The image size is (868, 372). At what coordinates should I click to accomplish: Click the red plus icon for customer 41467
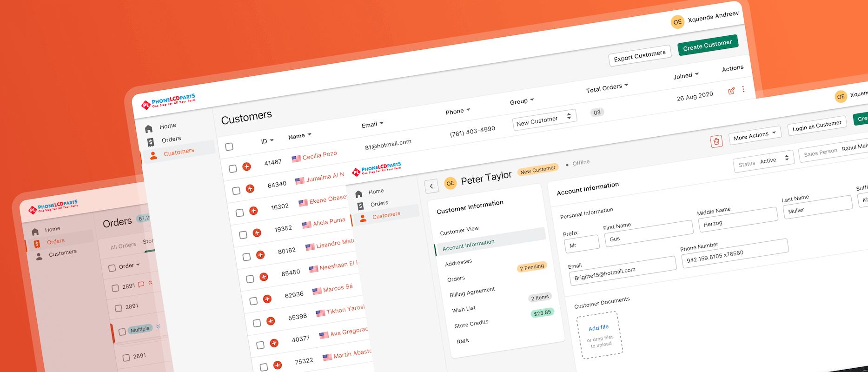[246, 166]
